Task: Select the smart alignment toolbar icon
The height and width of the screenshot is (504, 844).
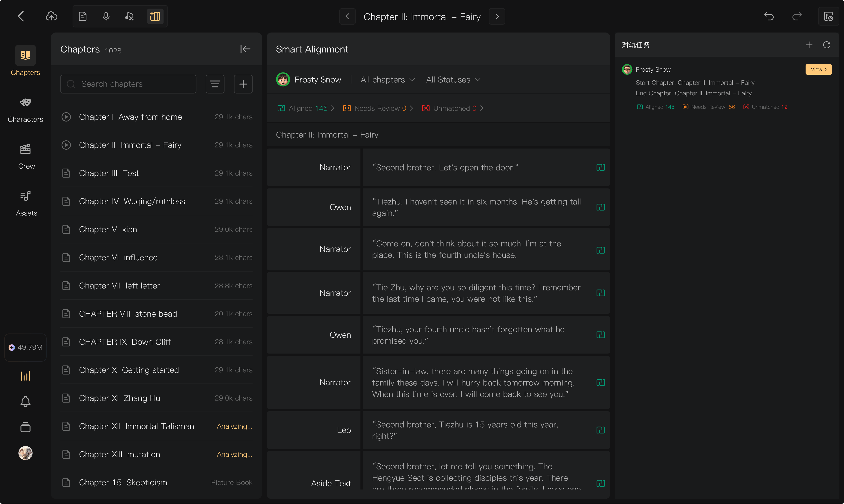Action: tap(155, 16)
